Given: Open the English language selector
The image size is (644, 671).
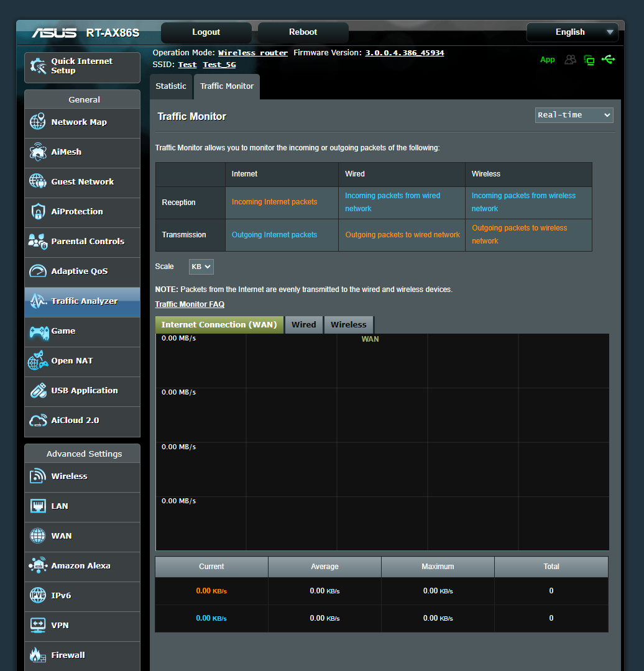Looking at the screenshot, I should coord(572,32).
